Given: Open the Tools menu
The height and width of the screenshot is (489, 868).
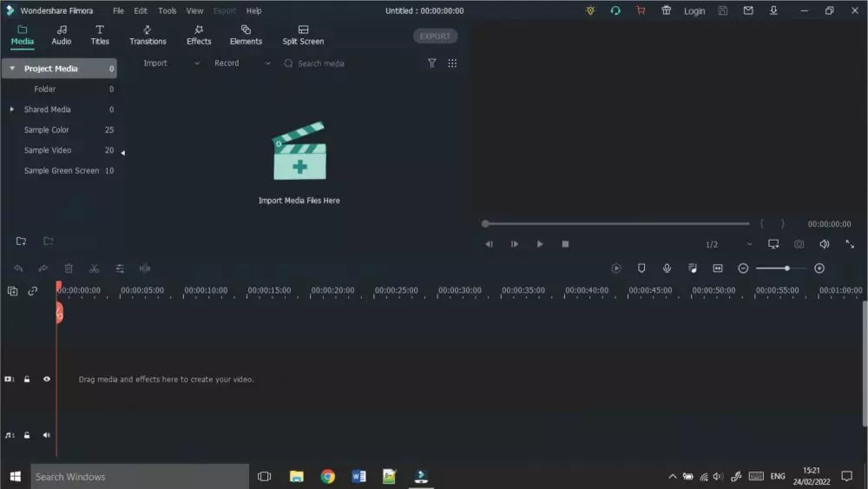Looking at the screenshot, I should click(167, 10).
